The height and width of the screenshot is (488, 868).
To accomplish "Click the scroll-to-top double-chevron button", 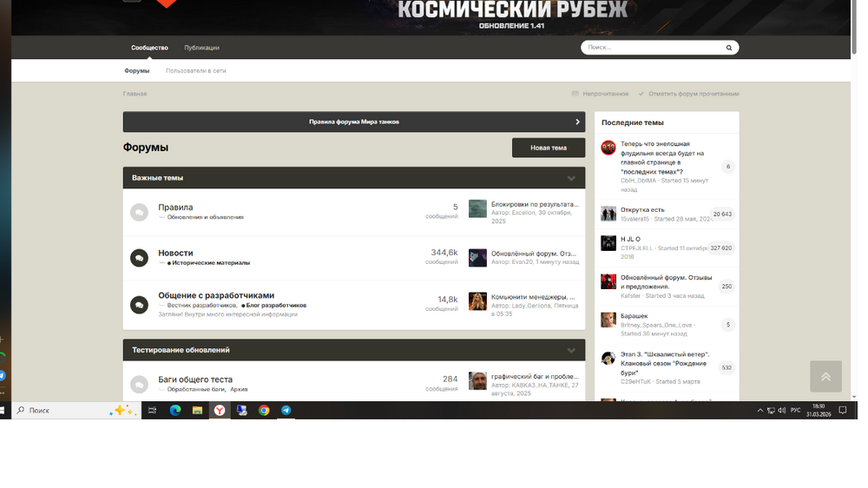I will (825, 377).
